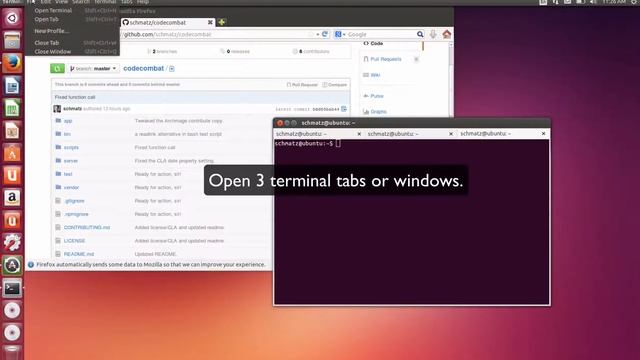Open the vendor folder link
Viewport: 640px width, 360px height.
pos(71,187)
